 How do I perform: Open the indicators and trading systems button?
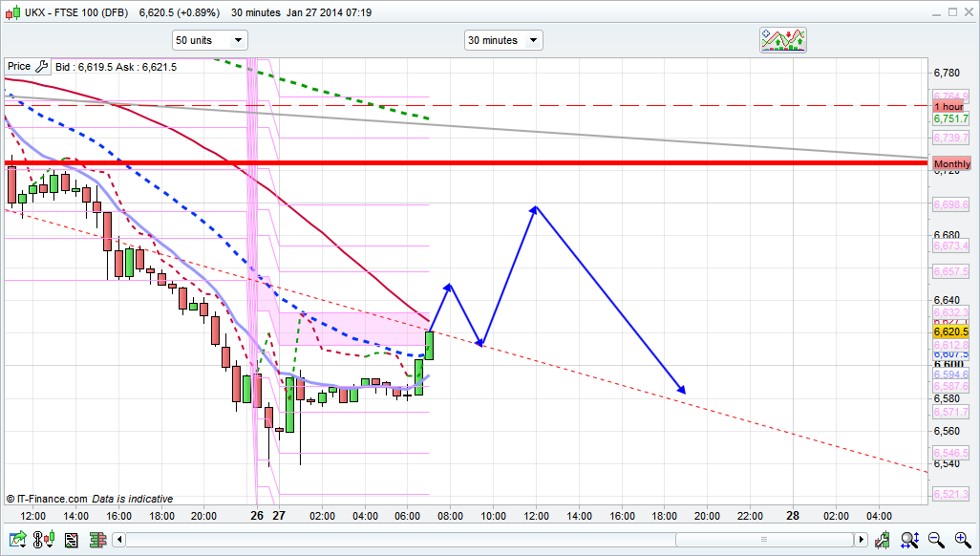783,40
